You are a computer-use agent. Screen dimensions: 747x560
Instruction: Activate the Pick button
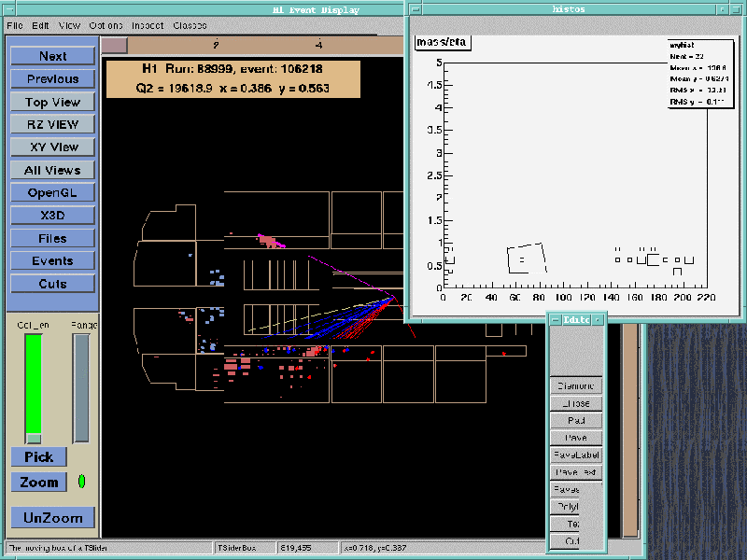(39, 457)
